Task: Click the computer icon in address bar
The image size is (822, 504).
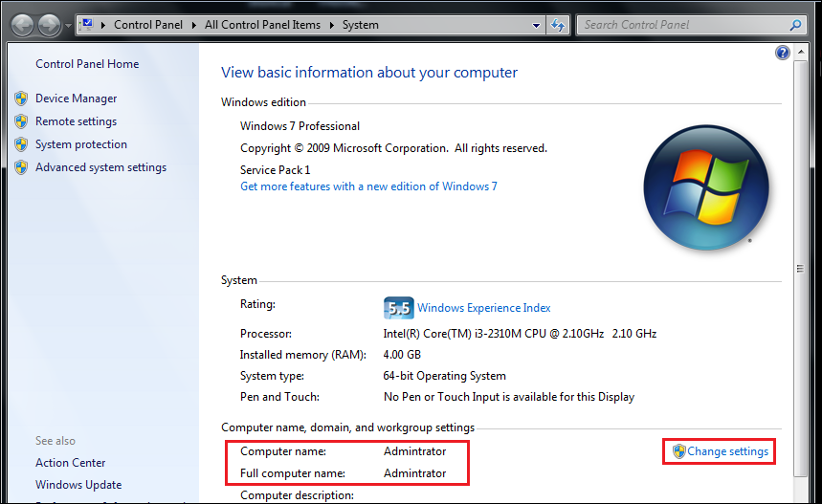Action: (x=87, y=25)
